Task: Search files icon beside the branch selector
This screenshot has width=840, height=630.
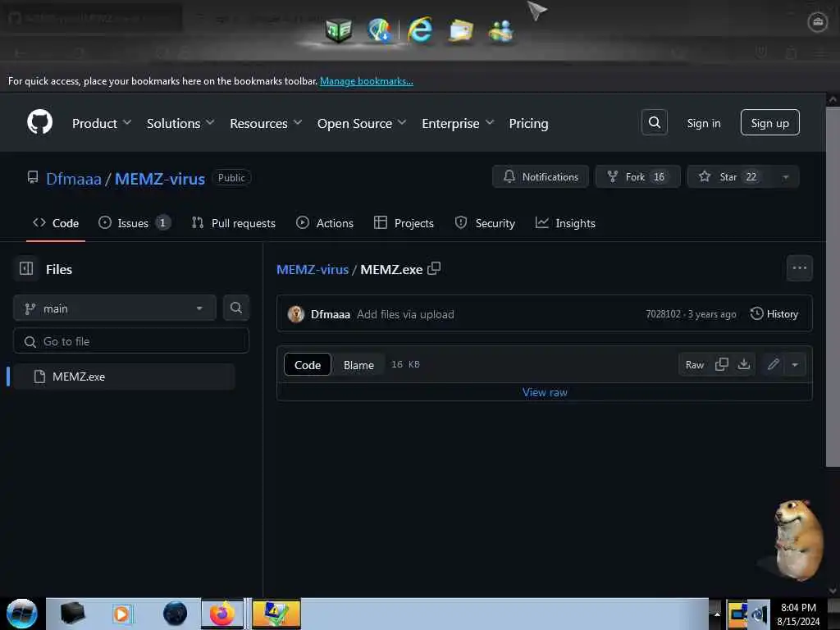Action: pyautogui.click(x=235, y=308)
